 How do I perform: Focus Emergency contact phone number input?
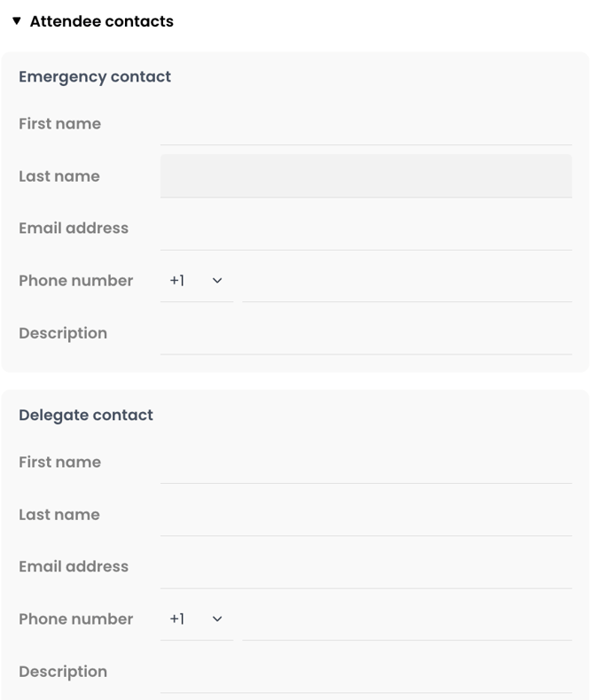point(407,281)
